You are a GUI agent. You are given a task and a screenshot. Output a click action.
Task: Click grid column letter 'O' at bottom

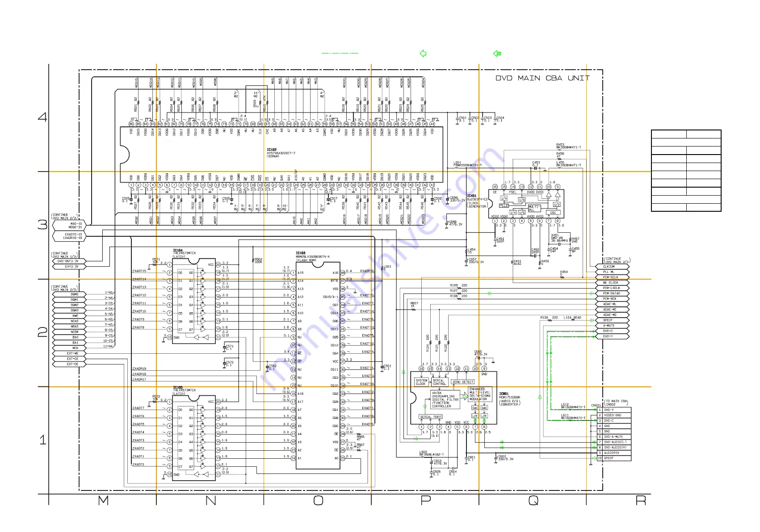pyautogui.click(x=318, y=500)
